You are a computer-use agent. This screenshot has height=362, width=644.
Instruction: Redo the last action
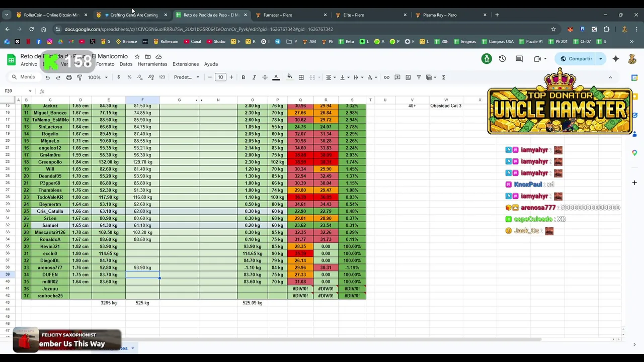pos(58,77)
